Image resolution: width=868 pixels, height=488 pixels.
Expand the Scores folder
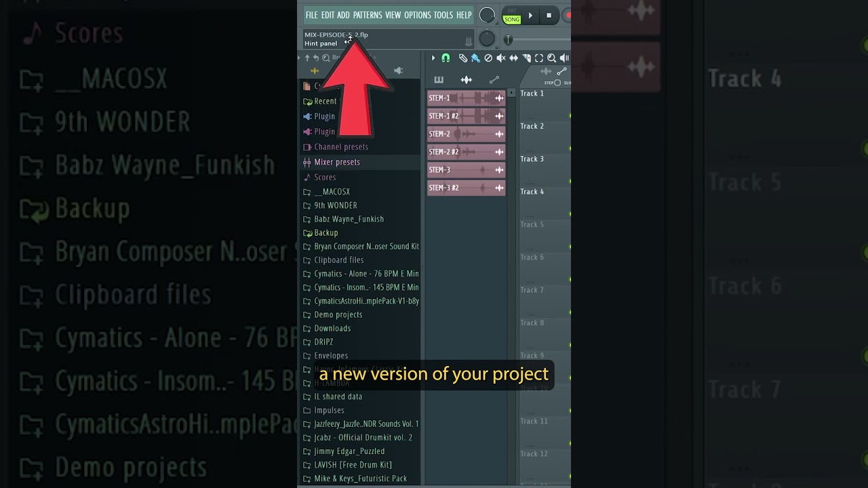click(319, 177)
